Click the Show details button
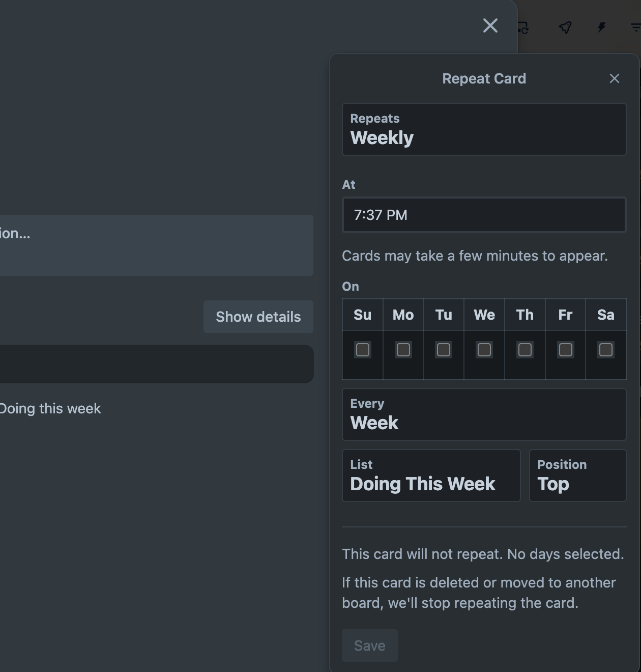The height and width of the screenshot is (672, 641). pyautogui.click(x=258, y=317)
